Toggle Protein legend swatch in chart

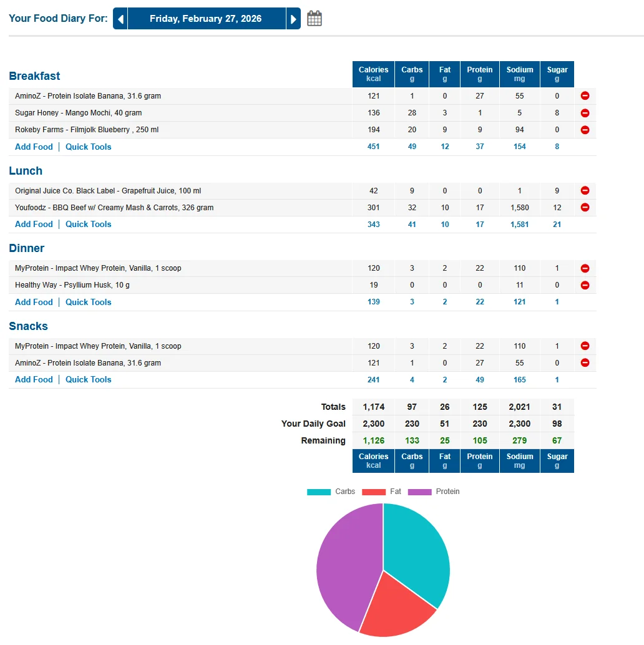tap(420, 492)
